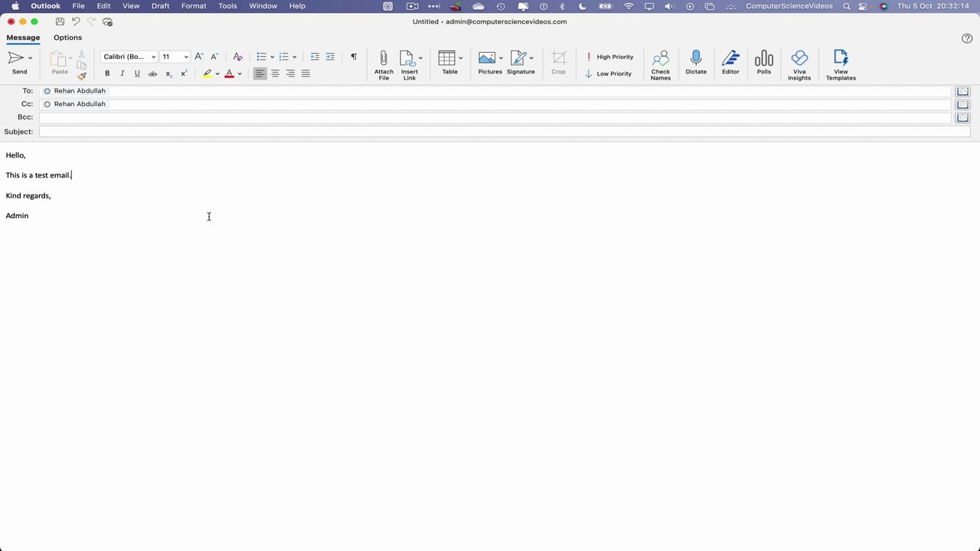The width and height of the screenshot is (980, 551).
Task: Undo the last action in the title bar
Action: pos(75,21)
